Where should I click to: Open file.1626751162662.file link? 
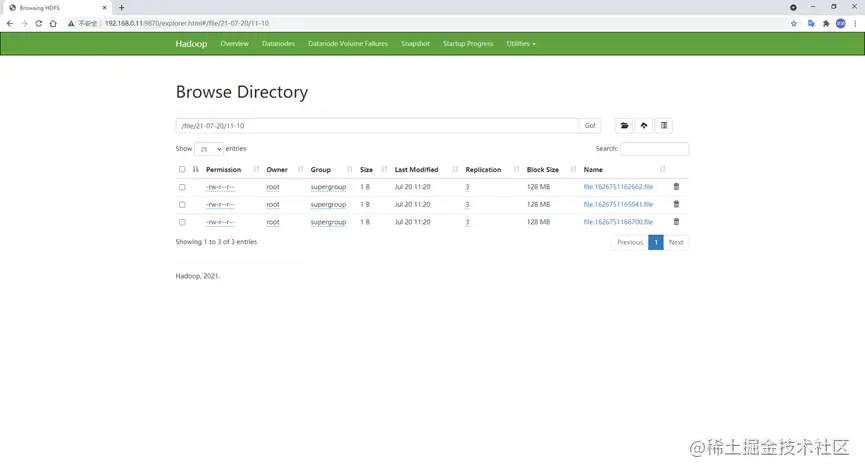click(x=618, y=187)
